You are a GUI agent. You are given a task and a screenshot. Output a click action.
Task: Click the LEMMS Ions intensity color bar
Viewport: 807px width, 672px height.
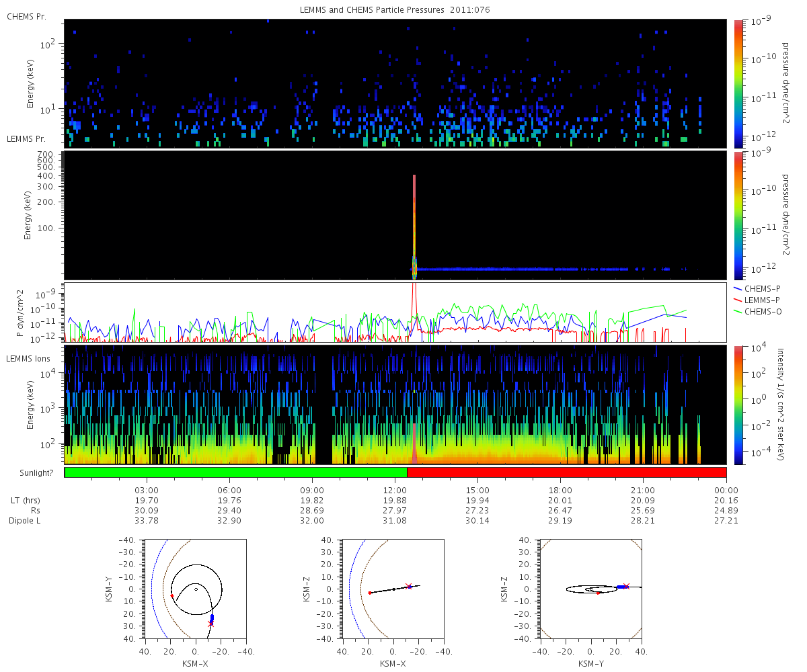pos(738,405)
